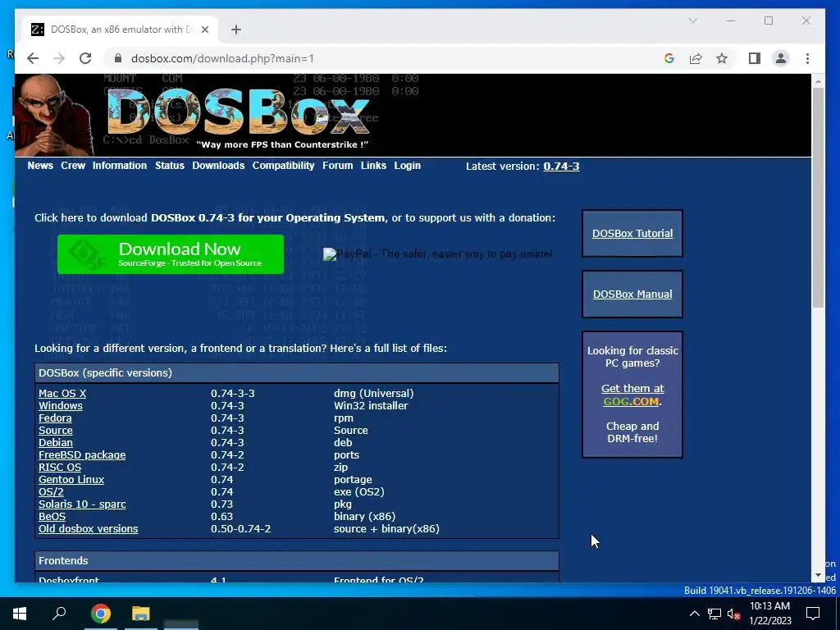Click the Source download link
This screenshot has height=630, width=840.
56,430
